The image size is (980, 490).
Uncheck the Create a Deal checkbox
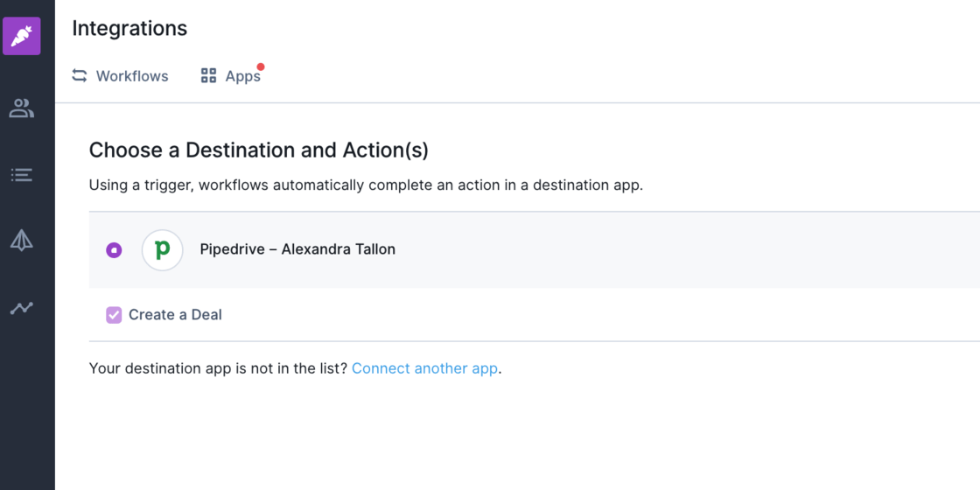114,315
